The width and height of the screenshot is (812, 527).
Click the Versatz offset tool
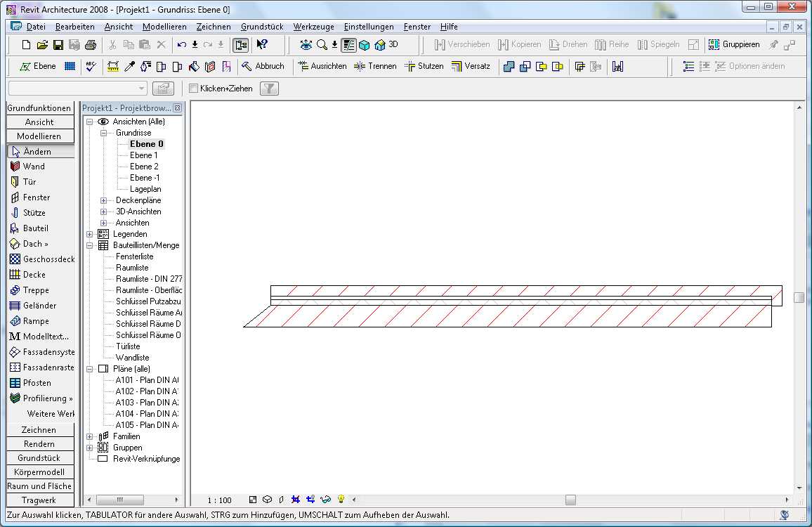tap(470, 66)
